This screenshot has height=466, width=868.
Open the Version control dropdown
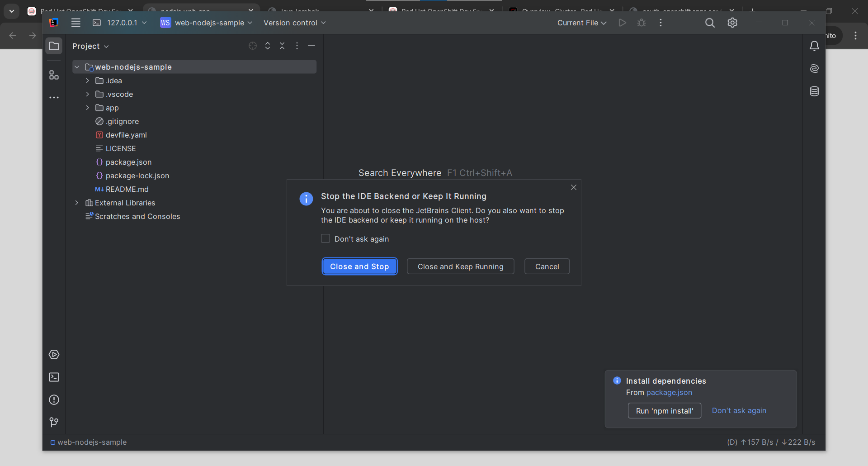pos(294,23)
